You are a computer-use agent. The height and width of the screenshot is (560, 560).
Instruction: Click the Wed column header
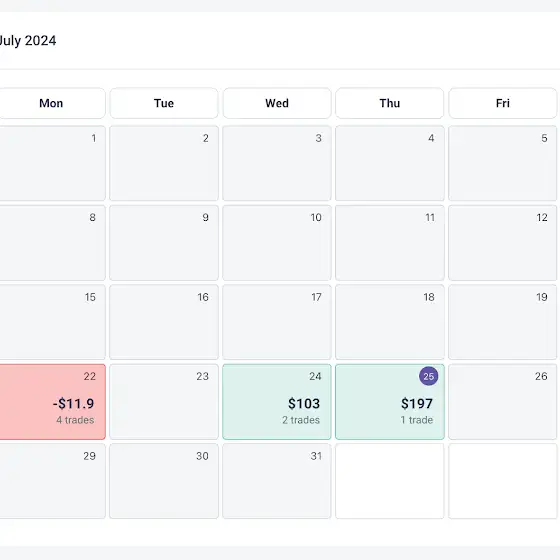[x=277, y=103]
